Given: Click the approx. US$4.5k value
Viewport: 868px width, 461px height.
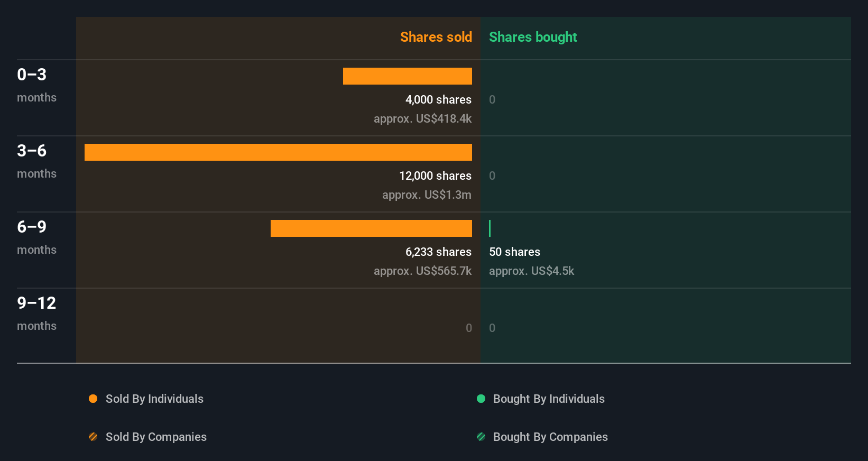Looking at the screenshot, I should [531, 271].
